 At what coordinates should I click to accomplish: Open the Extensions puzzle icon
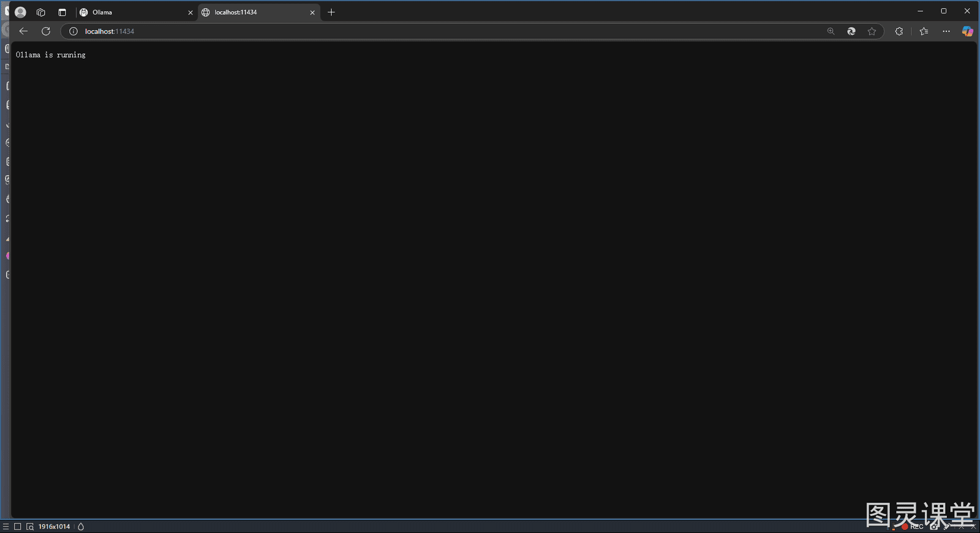pos(899,31)
